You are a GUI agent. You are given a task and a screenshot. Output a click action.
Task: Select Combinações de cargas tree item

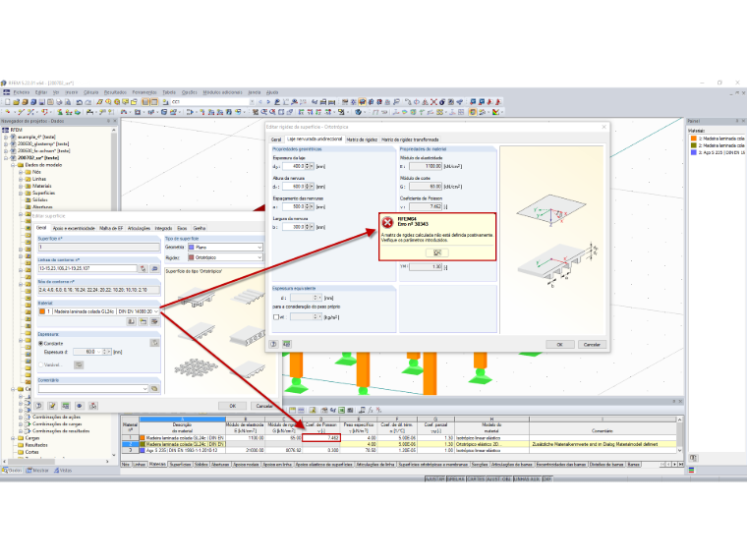pyautogui.click(x=57, y=423)
